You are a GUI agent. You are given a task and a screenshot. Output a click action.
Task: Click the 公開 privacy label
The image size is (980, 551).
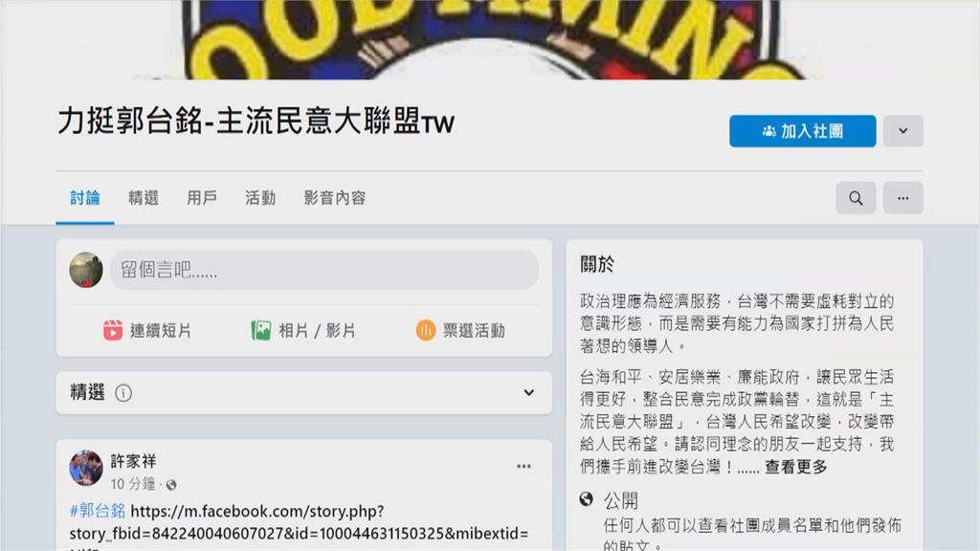pos(620,500)
